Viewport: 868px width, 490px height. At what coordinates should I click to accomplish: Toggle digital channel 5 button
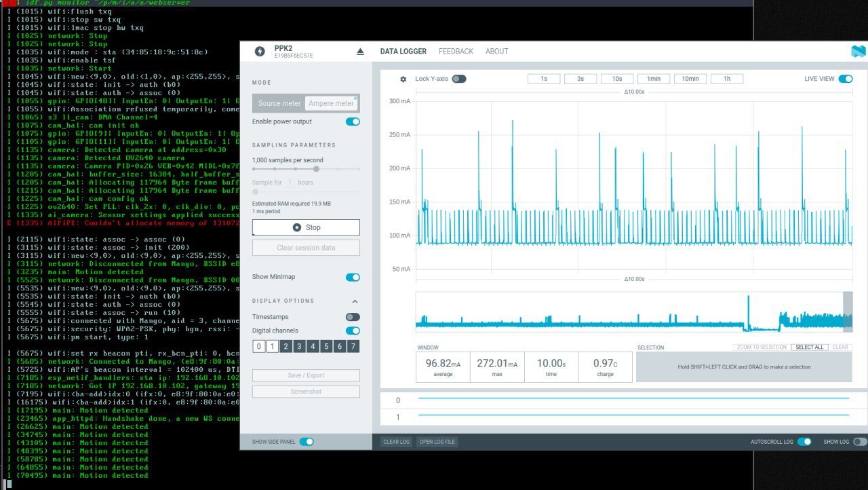[326, 347]
